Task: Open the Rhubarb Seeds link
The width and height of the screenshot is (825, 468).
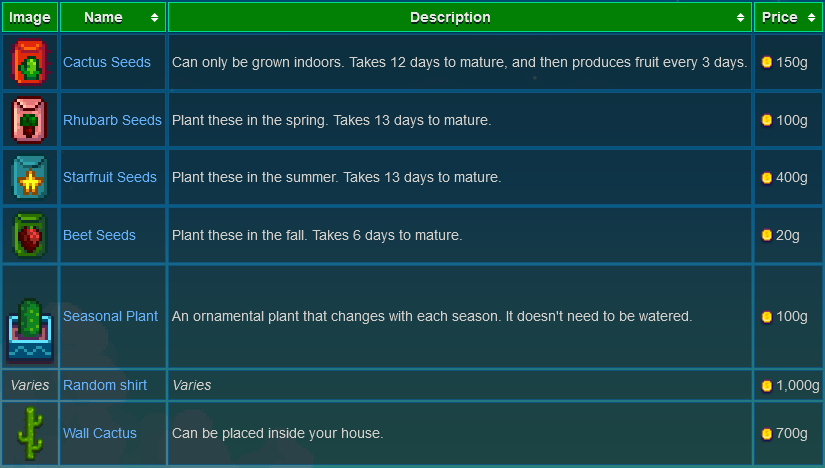Action: [112, 120]
